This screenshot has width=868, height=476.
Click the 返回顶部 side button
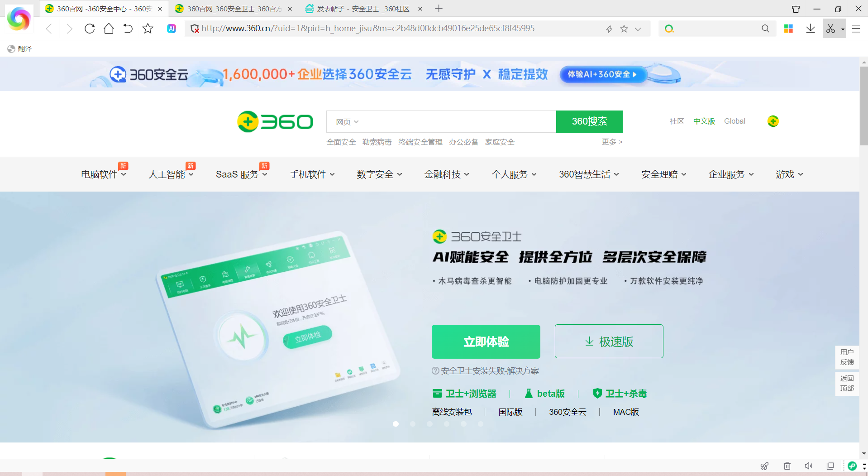coord(847,383)
